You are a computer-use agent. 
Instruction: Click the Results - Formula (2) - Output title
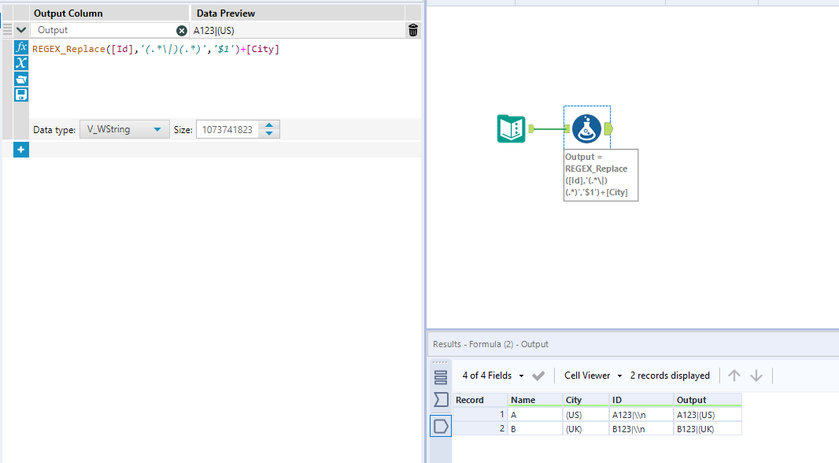[490, 344]
